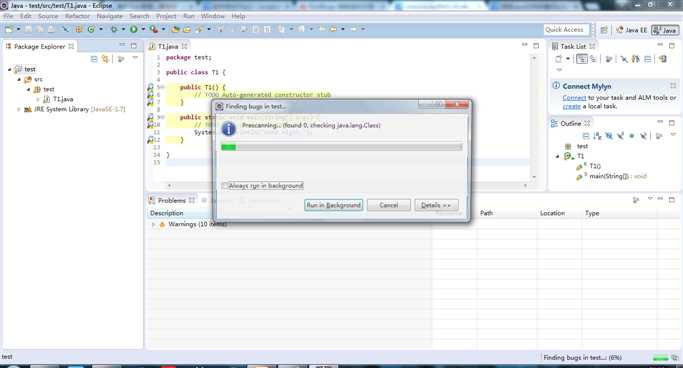Click New Task icon in Task List
This screenshot has width=683, height=368.
[x=558, y=59]
